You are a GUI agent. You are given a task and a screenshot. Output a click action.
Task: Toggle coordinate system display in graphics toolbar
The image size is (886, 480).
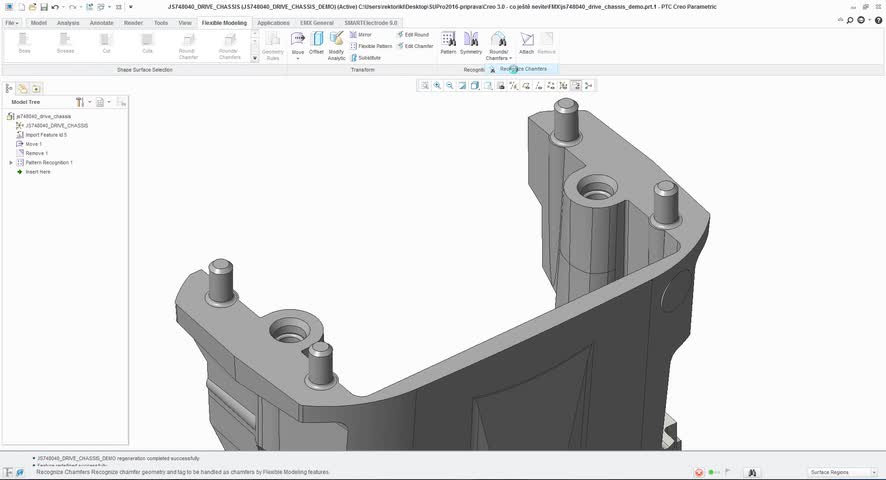[x=563, y=85]
